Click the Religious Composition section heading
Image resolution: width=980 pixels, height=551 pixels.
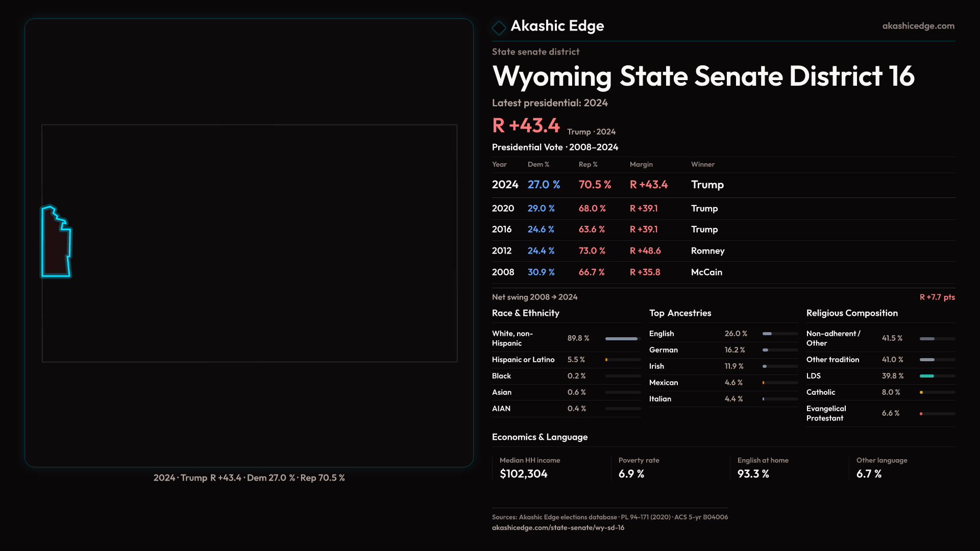tap(851, 313)
